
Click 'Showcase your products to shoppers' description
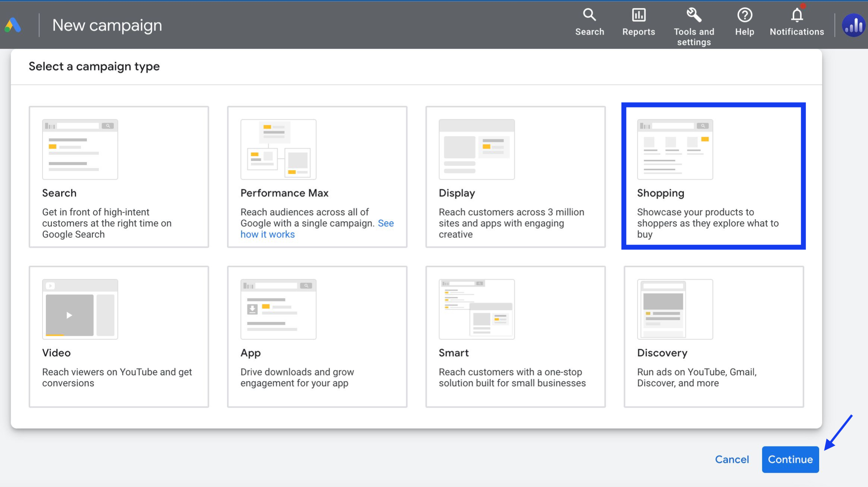click(x=708, y=223)
